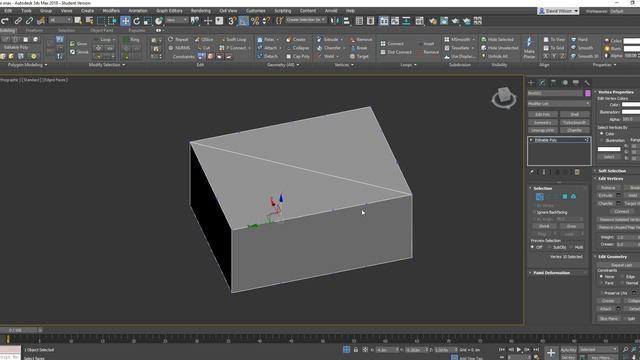The image size is (640, 360).
Task: Expand the Paint Deformation rollout
Action: [551, 273]
